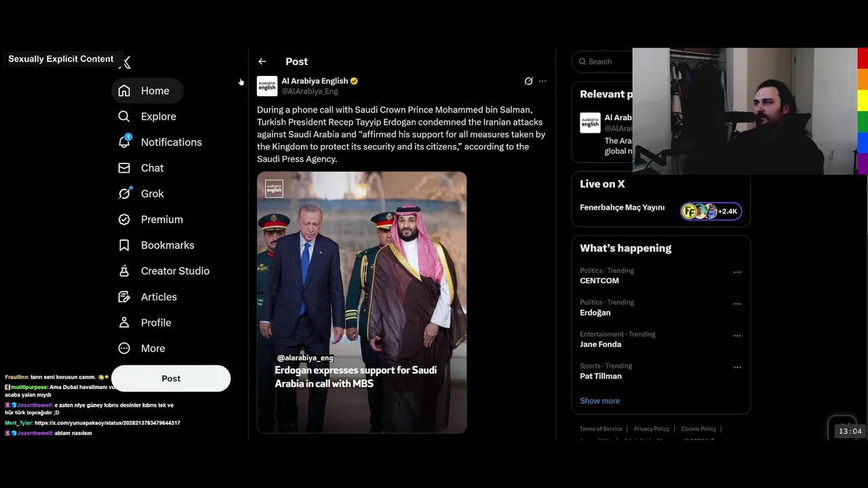The image size is (868, 488).
Task: Go back with the arrow icon
Action: (x=262, y=62)
